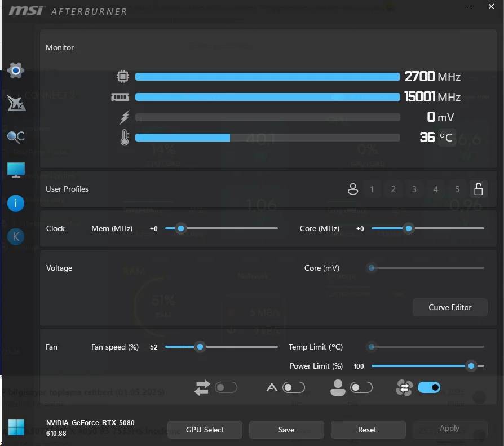Click the NVIDIA GeForce RTX 5080 label

[x=90, y=422]
